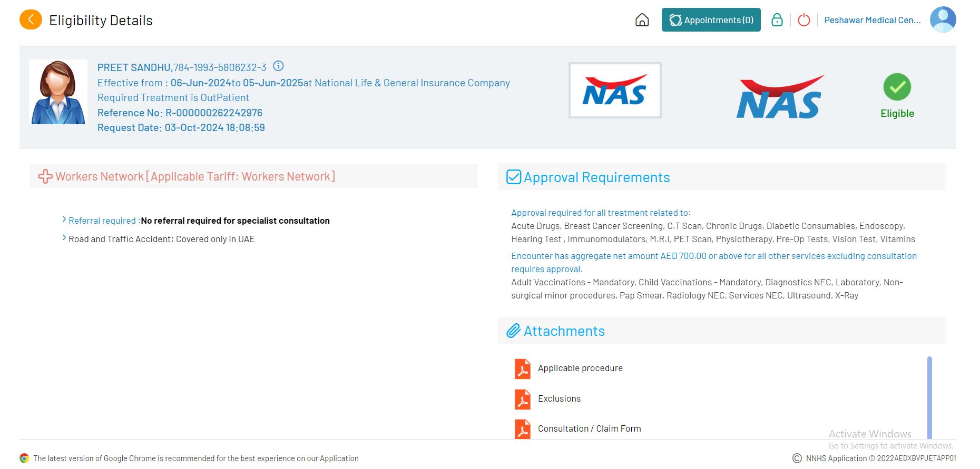Open the Exclusions PDF icon
Screen dimensions: 980x469
pyautogui.click(x=522, y=399)
